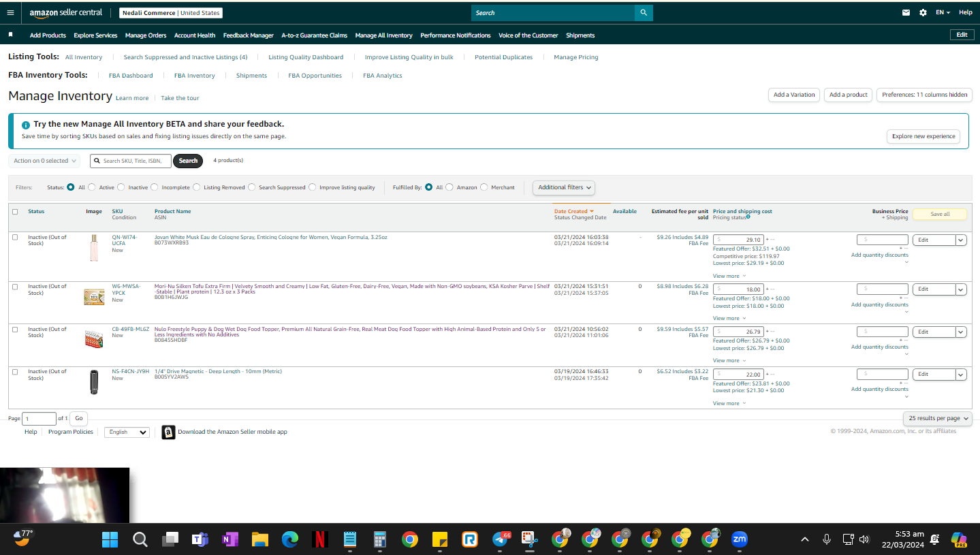Open Snipping Tool from the taskbar
This screenshot has width=980, height=555.
pos(529,540)
